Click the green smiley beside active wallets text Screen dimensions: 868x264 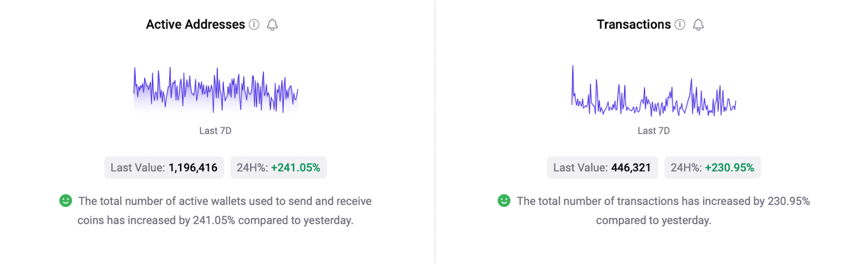(x=66, y=200)
